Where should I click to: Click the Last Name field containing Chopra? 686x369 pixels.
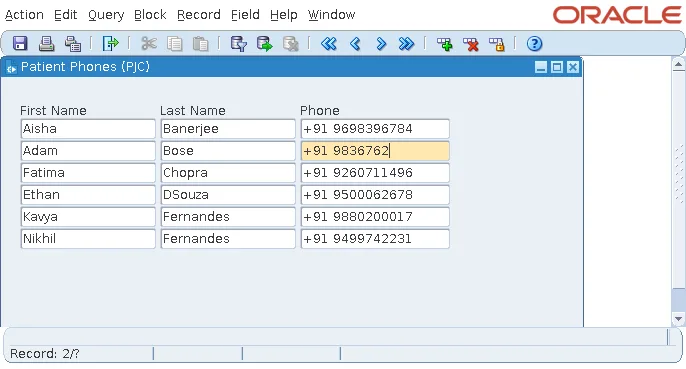pos(228,173)
